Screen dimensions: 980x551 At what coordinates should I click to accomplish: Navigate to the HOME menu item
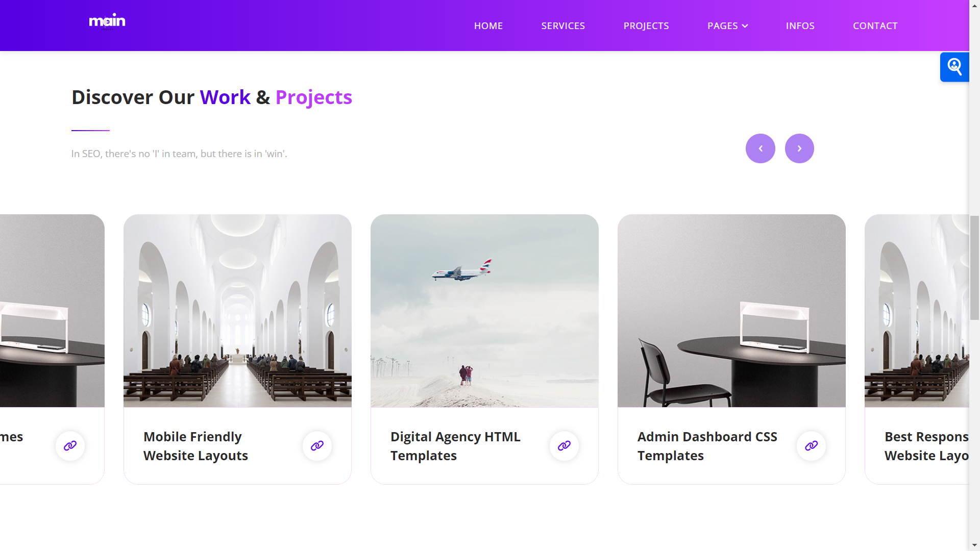[488, 25]
